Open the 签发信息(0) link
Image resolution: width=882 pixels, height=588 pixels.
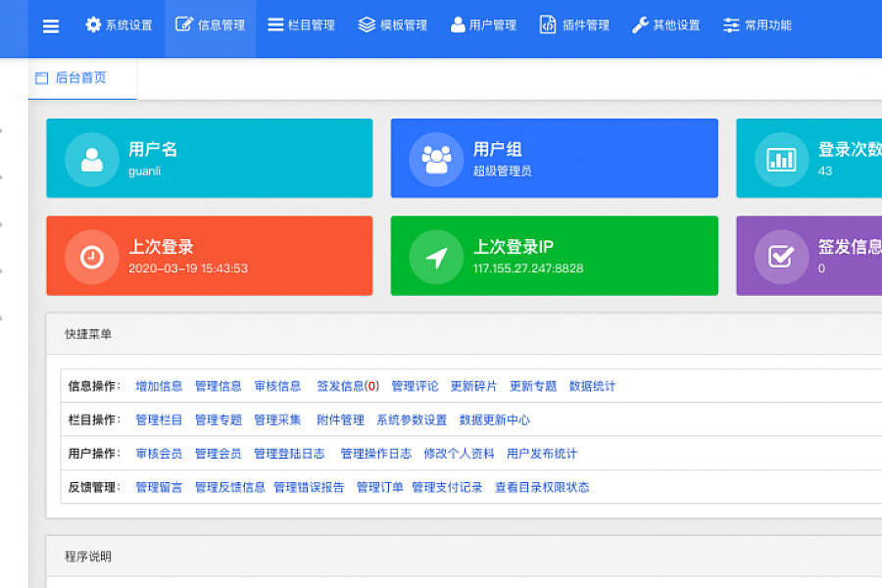[348, 386]
